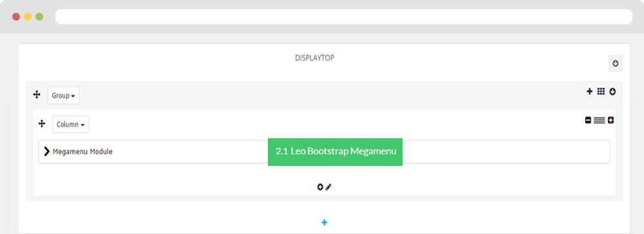
Task: Collapse the DISPLAYTOP section with arrow icon
Action: coord(615,64)
